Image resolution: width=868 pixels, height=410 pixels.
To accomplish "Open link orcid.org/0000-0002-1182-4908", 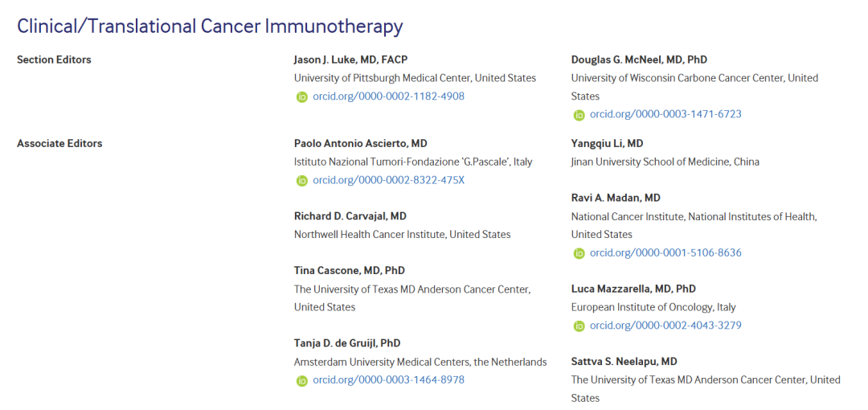I will tap(389, 96).
